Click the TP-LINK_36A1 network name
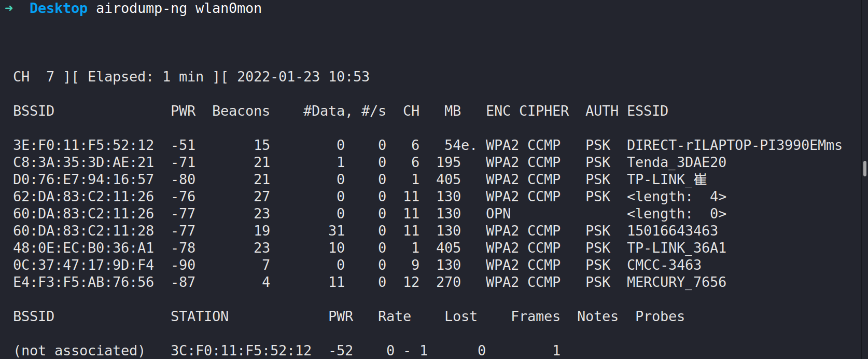This screenshot has width=868, height=359. pyautogui.click(x=676, y=248)
